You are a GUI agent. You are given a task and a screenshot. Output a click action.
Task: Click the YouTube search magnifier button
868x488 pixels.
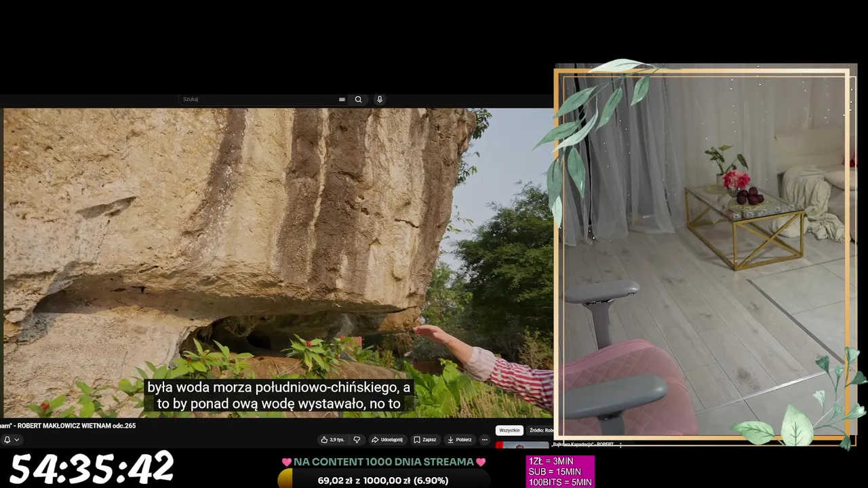pyautogui.click(x=358, y=99)
